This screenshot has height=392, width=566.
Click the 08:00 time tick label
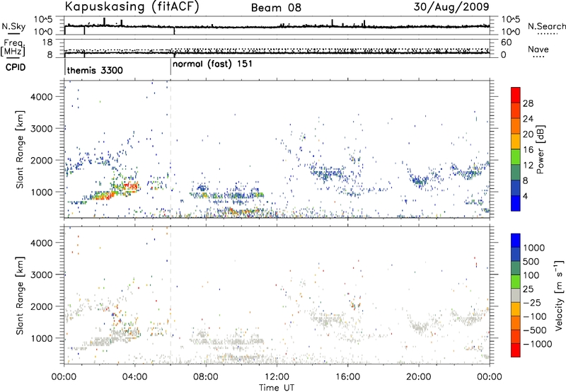206,377
